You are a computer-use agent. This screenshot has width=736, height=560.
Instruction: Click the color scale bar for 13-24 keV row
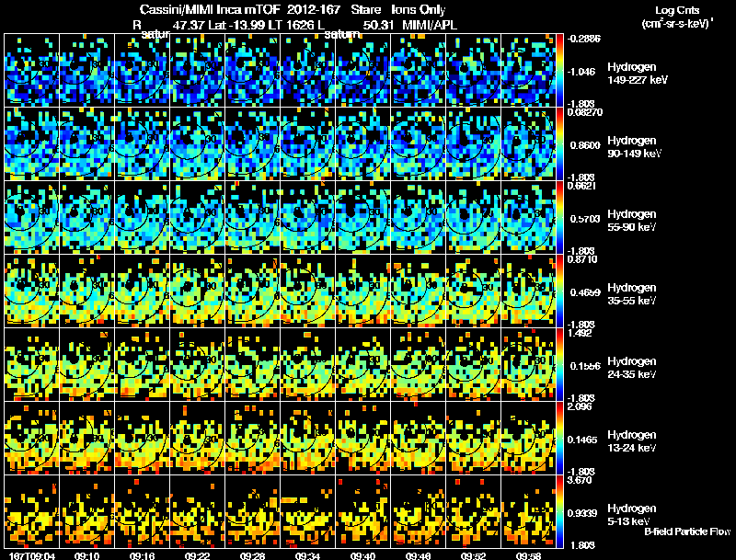tap(559, 438)
